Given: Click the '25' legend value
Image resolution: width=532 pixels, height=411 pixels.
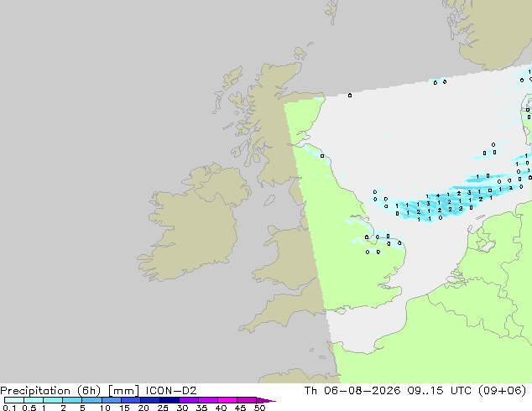Looking at the screenshot, I should point(163,408).
